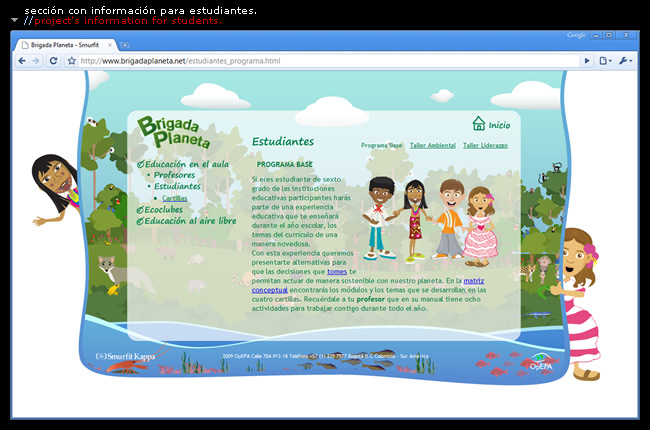Screen dimensions: 650x430
Task: Open the Ecoclubes menu item
Action: pos(163,210)
